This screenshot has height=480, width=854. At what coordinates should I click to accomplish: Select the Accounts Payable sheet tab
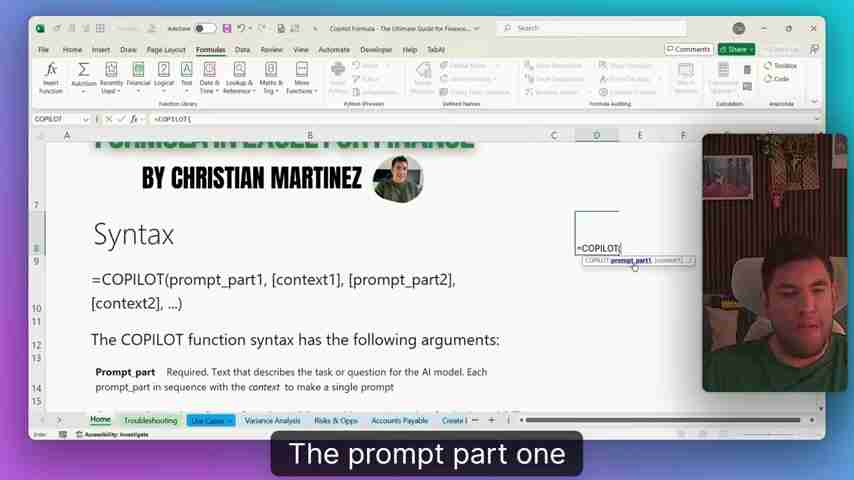400,421
